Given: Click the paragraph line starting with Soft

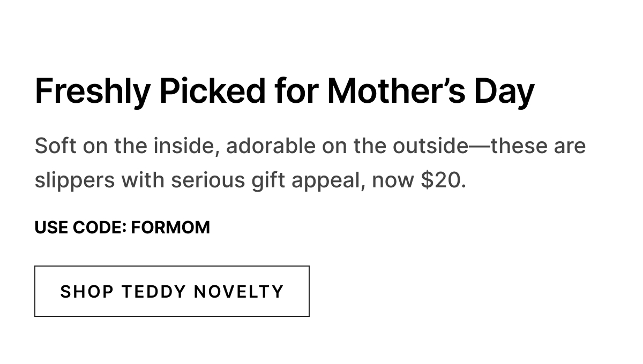Looking at the screenshot, I should point(310,146).
